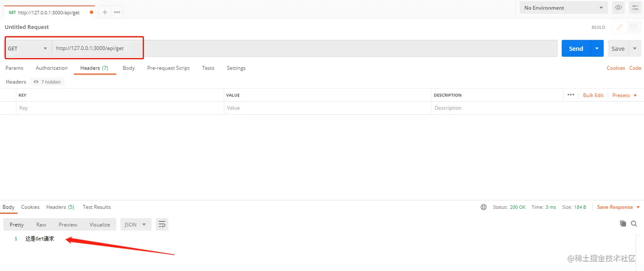Open the Pre-request Script tab
Image resolution: width=644 pixels, height=271 pixels.
(x=168, y=68)
